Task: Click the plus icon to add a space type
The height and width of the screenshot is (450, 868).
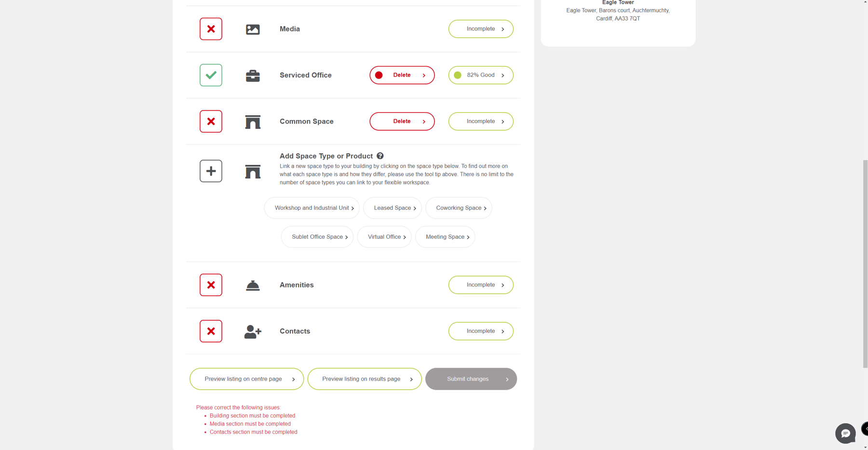Action: 211,171
